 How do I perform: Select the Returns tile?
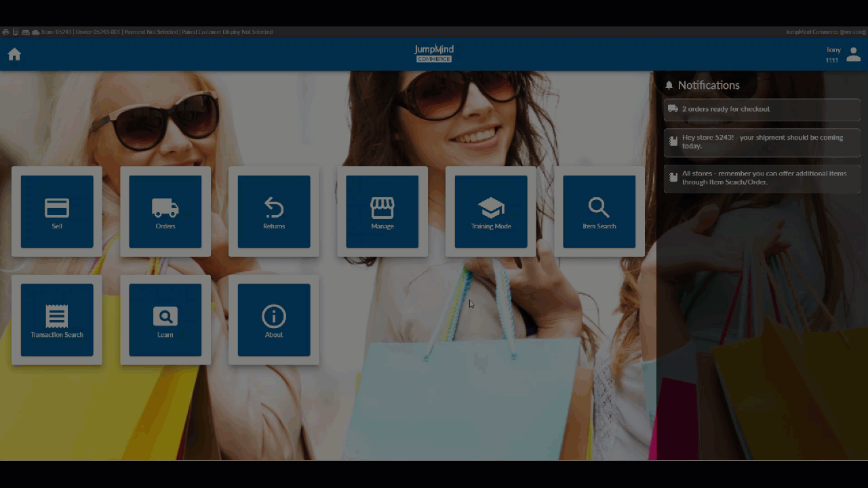(x=274, y=211)
